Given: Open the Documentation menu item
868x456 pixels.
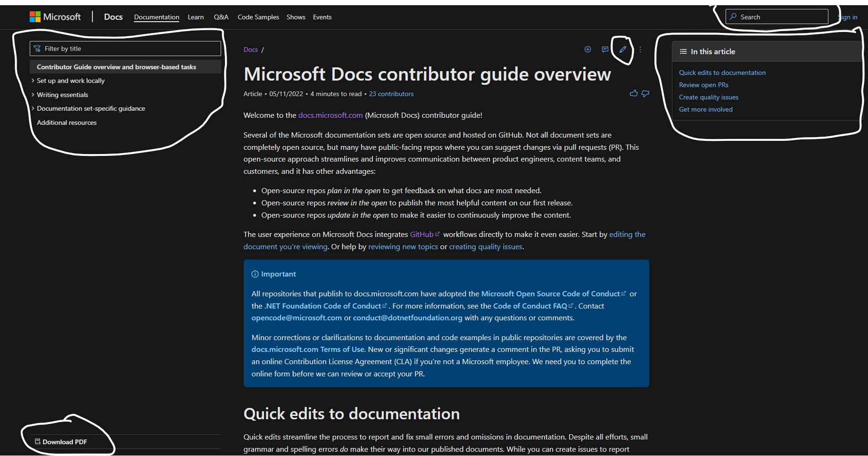Looking at the screenshot, I should (157, 17).
